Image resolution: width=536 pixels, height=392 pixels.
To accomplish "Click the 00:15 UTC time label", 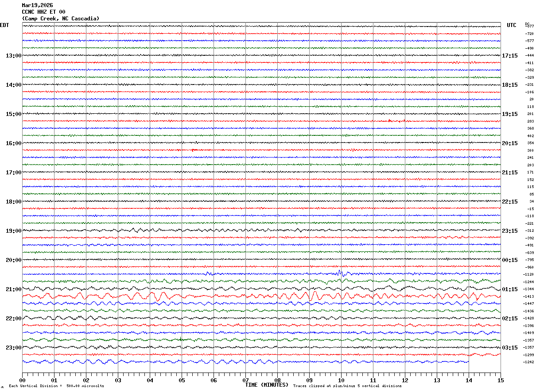I will point(510,260).
